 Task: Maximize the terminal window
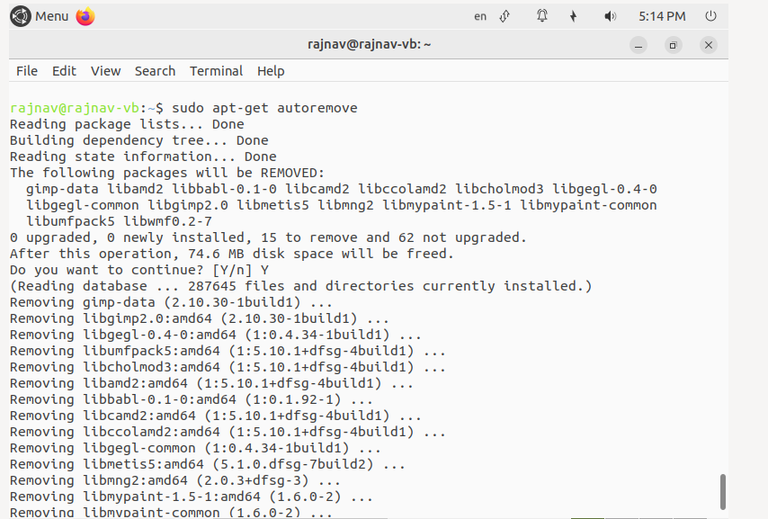pyautogui.click(x=673, y=46)
